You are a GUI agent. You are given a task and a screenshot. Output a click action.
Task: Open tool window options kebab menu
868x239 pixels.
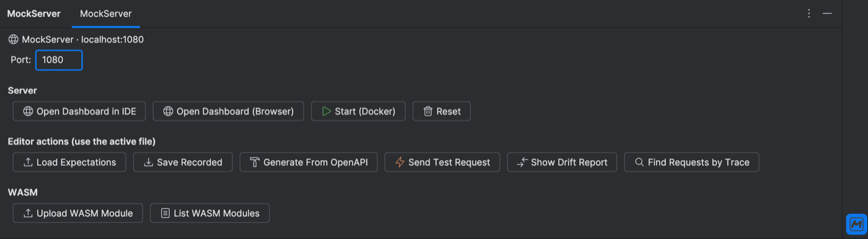[x=809, y=13]
